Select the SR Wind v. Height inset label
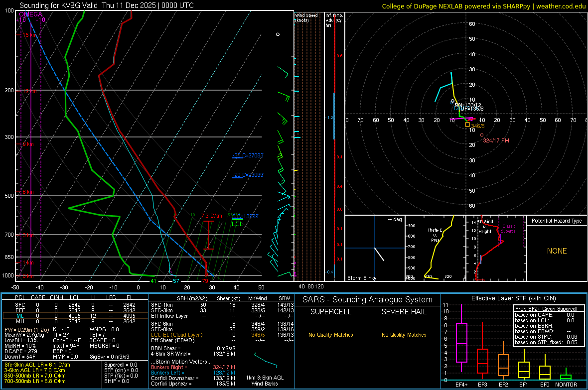 click(x=485, y=227)
